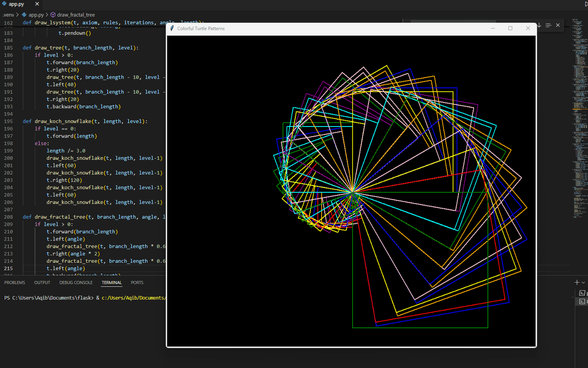Screen dimensions: 588x368
Task: Click line number 195 in the gutter
Action: pos(8,121)
